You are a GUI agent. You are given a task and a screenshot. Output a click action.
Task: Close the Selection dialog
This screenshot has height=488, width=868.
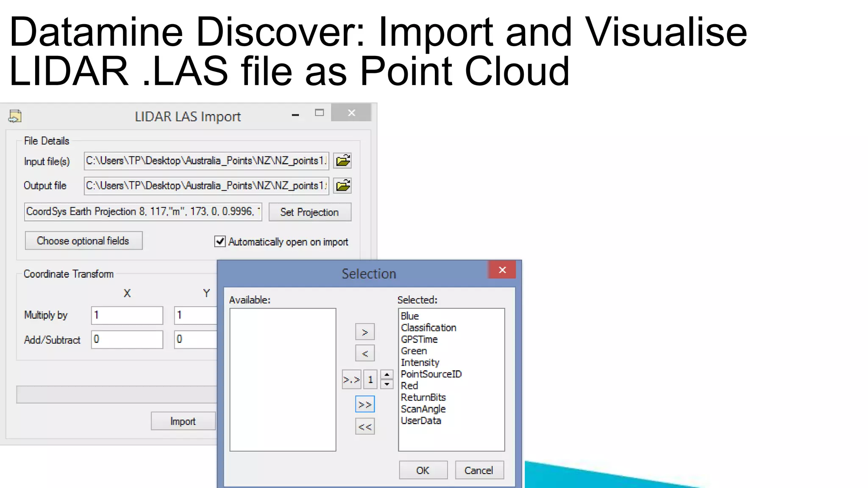(x=502, y=270)
